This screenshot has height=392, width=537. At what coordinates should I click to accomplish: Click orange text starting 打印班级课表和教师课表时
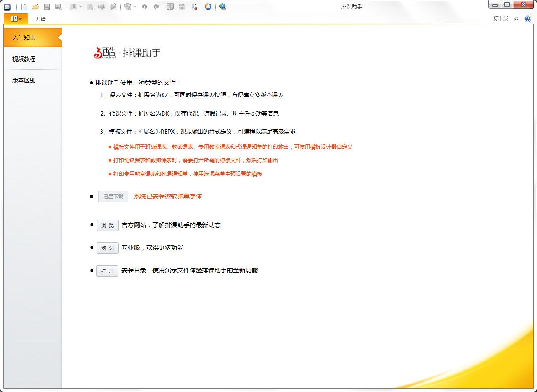pyautogui.click(x=196, y=160)
